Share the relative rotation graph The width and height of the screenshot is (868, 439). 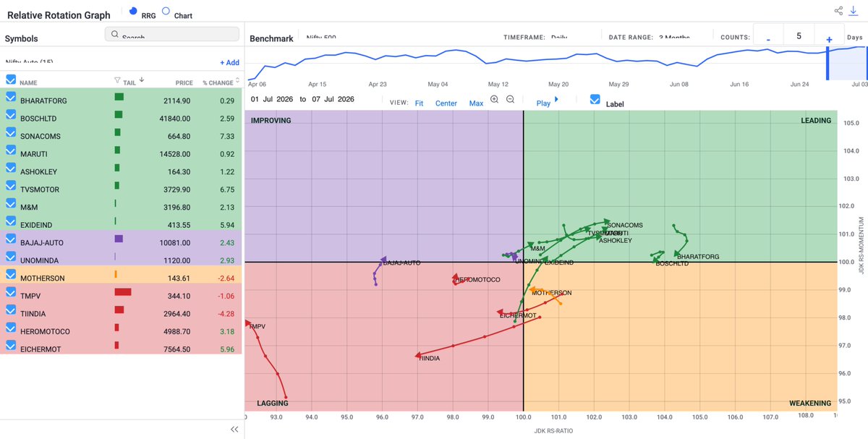pos(838,11)
